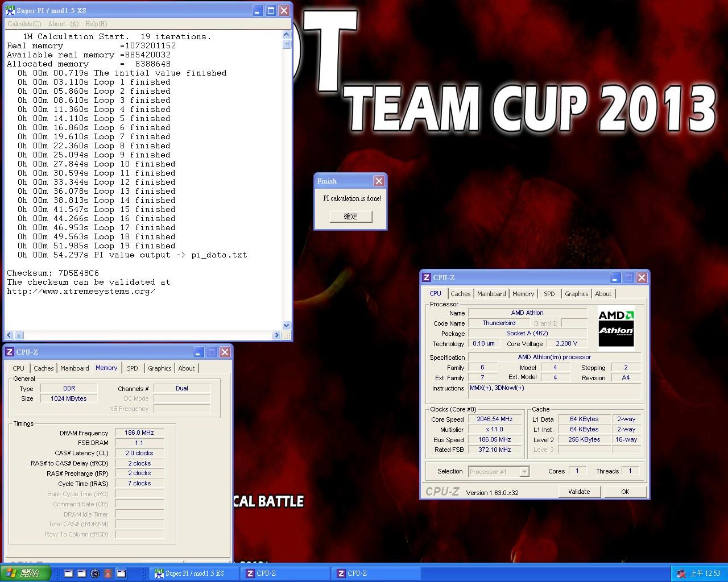
Task: Select Memory tab in lower-left CPU-Z window
Action: (106, 368)
